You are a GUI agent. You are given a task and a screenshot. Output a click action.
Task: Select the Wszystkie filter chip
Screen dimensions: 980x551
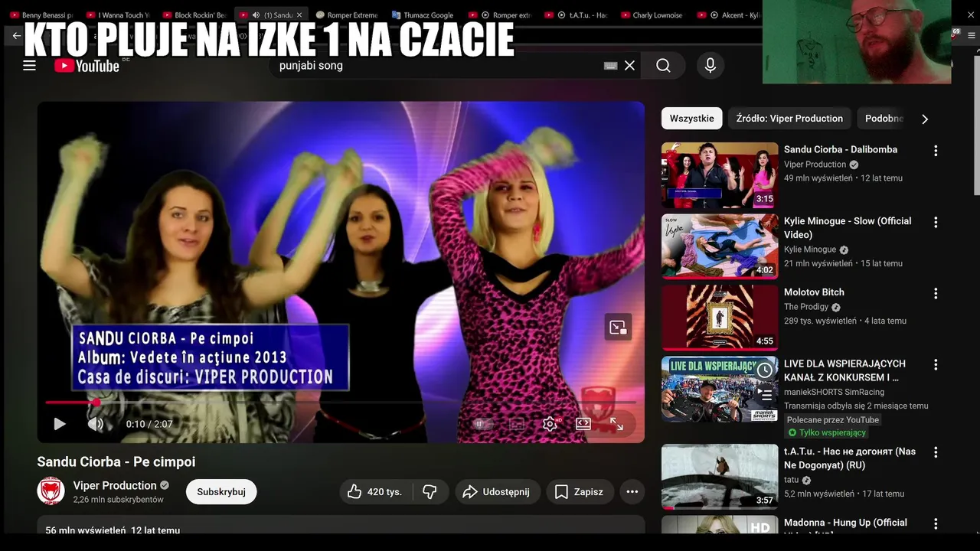click(x=691, y=119)
